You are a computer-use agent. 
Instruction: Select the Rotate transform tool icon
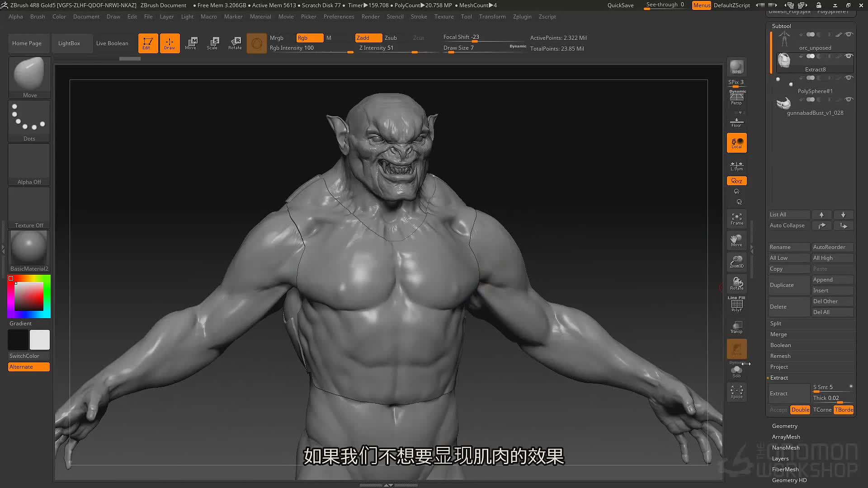coord(235,43)
